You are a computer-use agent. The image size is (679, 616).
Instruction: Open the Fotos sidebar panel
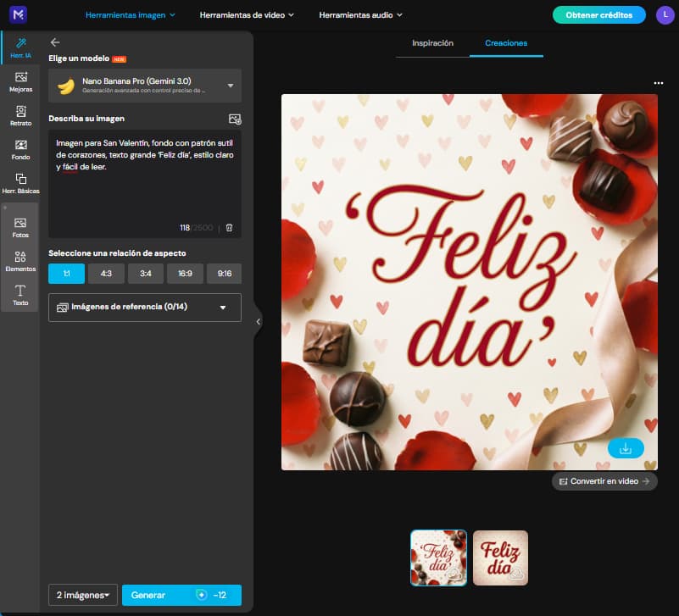(x=20, y=228)
